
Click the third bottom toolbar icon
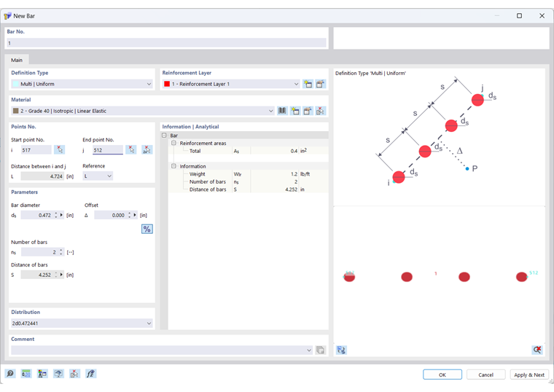[x=42, y=374]
